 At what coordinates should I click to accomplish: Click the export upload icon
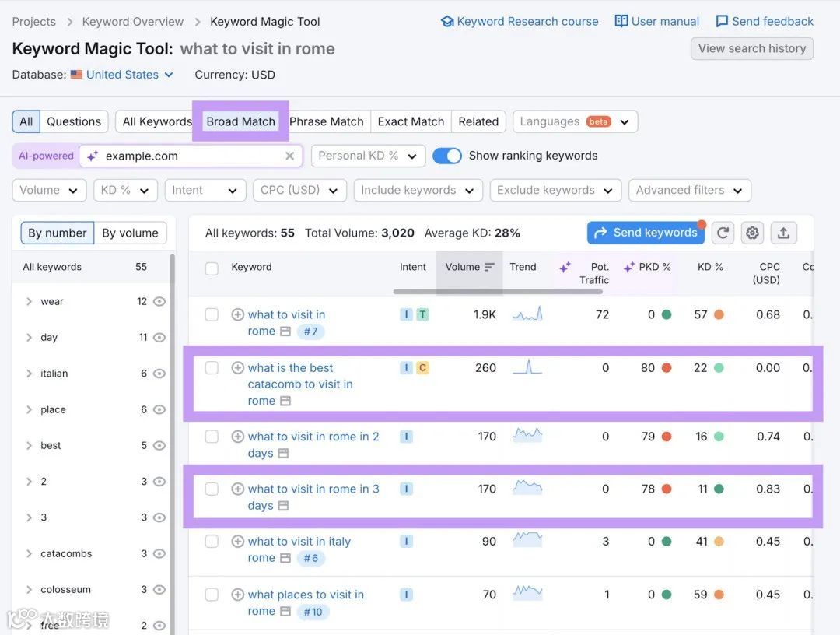pyautogui.click(x=783, y=233)
